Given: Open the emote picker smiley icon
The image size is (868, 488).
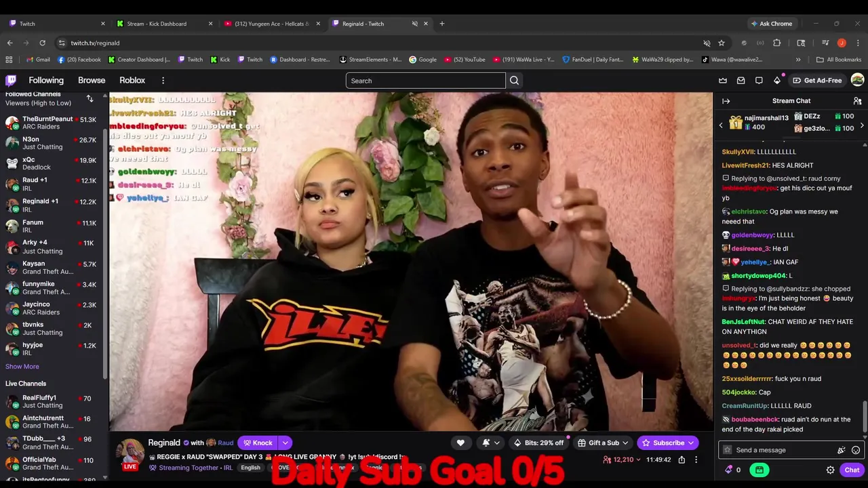Looking at the screenshot, I should (x=856, y=450).
